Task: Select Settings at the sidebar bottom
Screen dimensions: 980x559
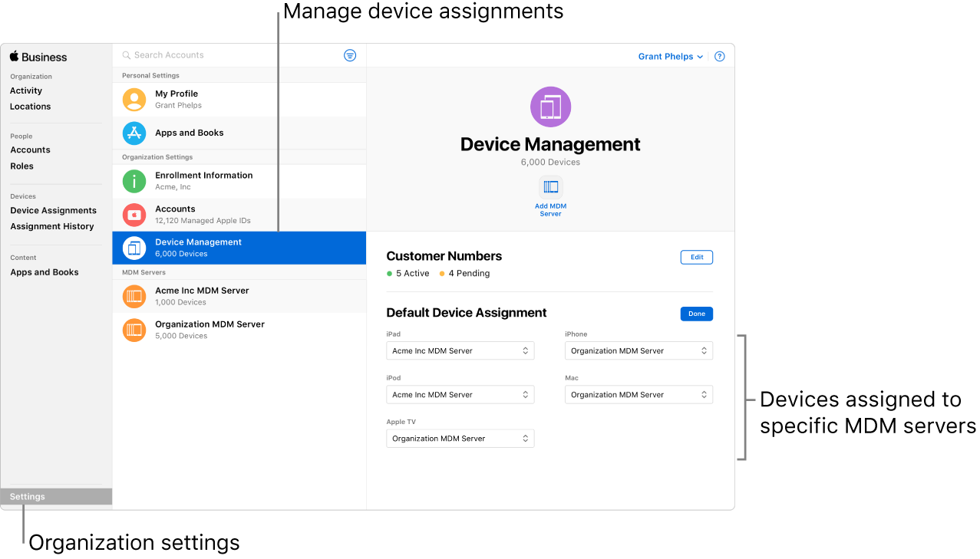Action: 57,497
